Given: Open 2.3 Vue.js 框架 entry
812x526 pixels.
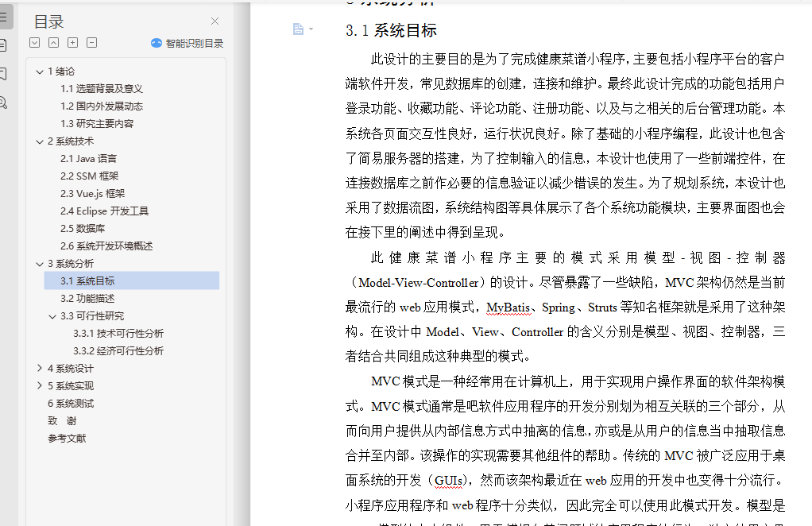Looking at the screenshot, I should (x=92, y=194).
